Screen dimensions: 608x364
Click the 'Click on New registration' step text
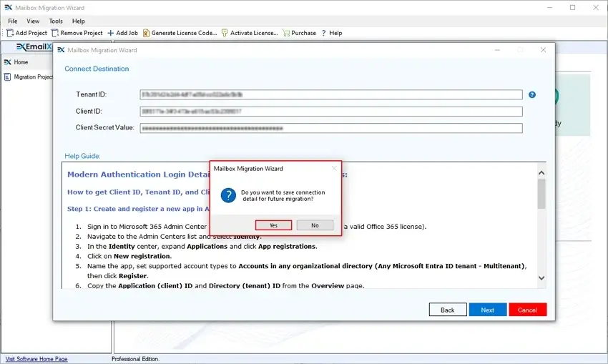click(x=129, y=256)
